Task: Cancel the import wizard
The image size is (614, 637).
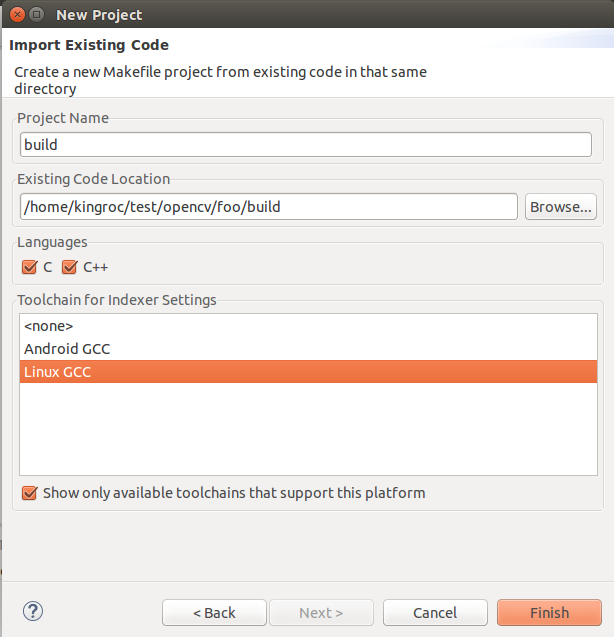Action: (435, 613)
